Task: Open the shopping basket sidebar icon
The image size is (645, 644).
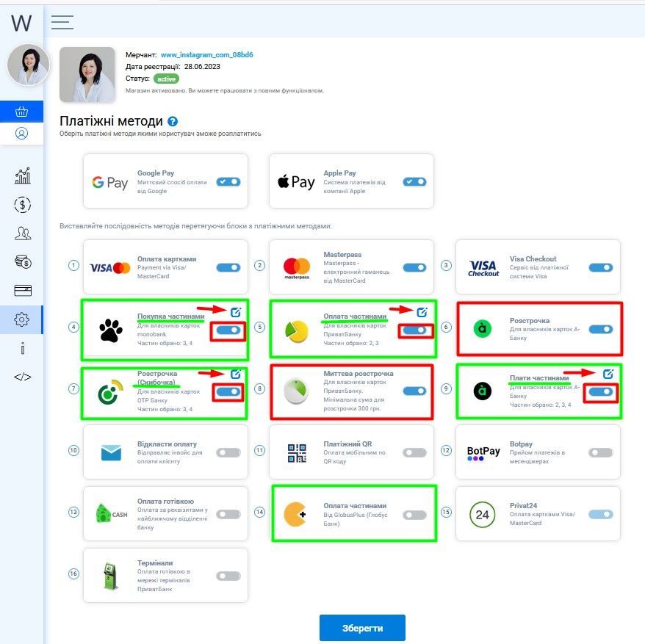Action: (x=21, y=112)
